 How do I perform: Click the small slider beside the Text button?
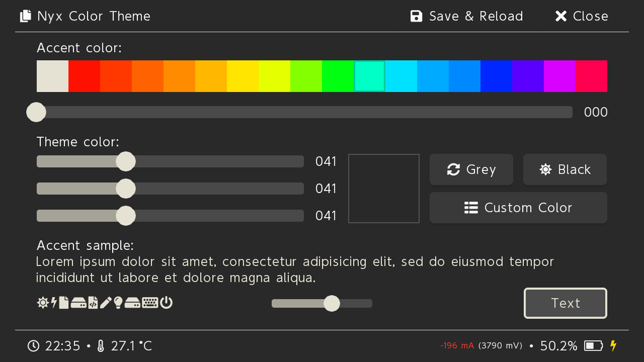pyautogui.click(x=322, y=304)
